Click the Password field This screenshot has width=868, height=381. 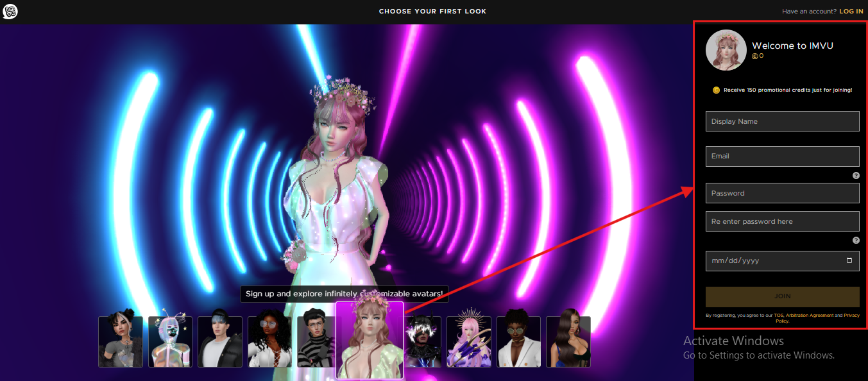pos(782,193)
